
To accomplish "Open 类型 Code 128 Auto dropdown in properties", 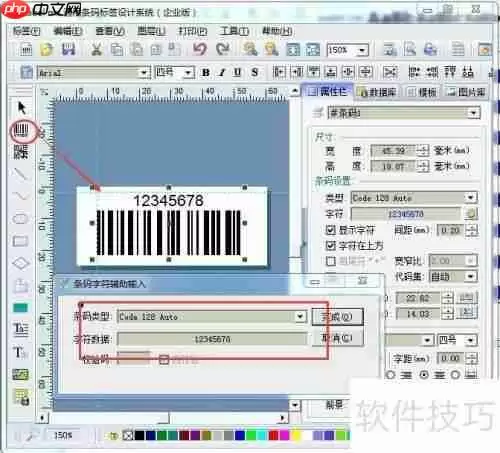I will coord(470,198).
